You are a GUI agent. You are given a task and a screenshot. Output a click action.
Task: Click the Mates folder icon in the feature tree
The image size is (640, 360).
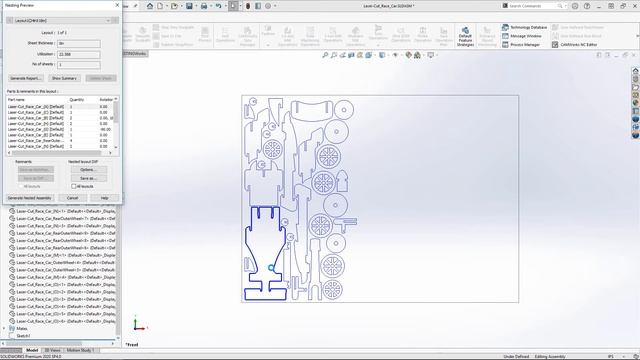click(12, 328)
